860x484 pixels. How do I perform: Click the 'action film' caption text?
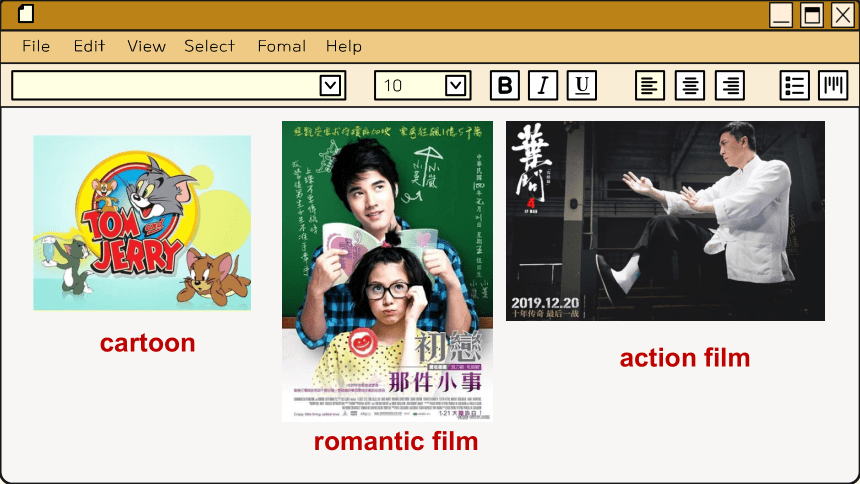(x=685, y=358)
